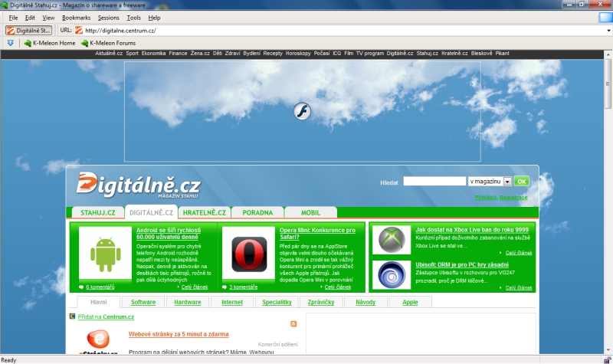613x364 pixels.
Task: Open the Tools menu
Action: point(133,18)
